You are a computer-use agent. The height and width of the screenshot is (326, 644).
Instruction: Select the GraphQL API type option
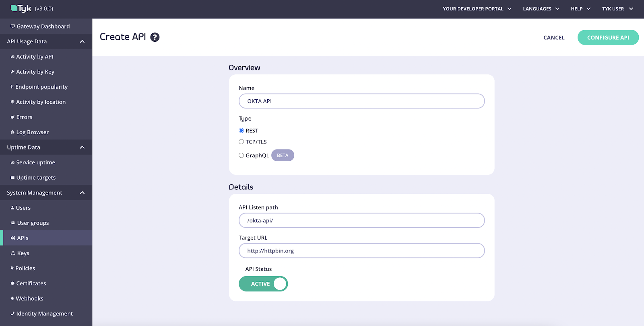click(x=241, y=156)
